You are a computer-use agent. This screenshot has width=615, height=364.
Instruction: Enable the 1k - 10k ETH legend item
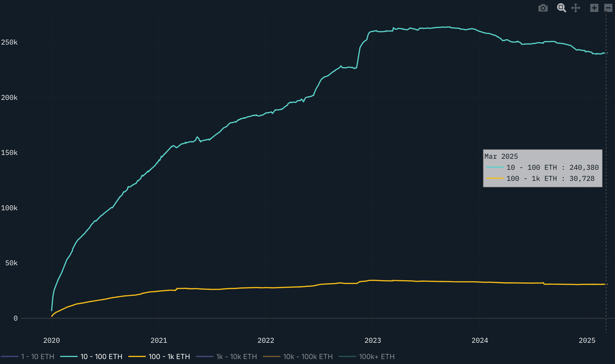click(x=236, y=356)
